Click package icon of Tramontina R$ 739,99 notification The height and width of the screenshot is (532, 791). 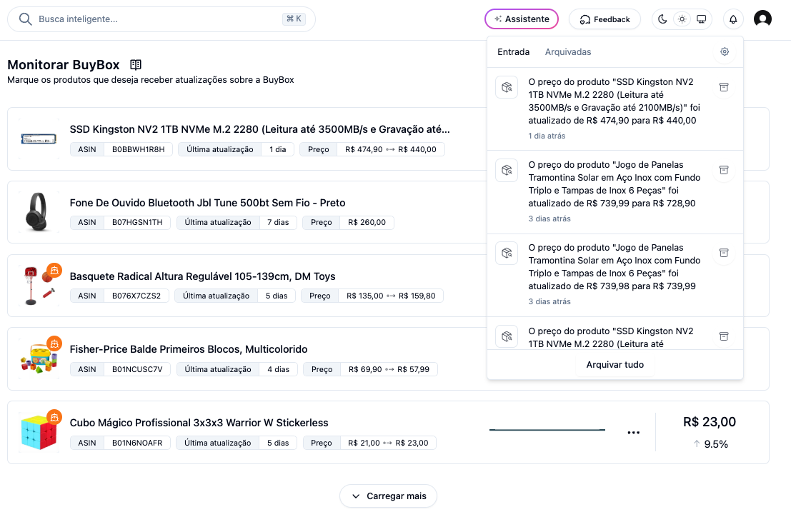pos(507,253)
